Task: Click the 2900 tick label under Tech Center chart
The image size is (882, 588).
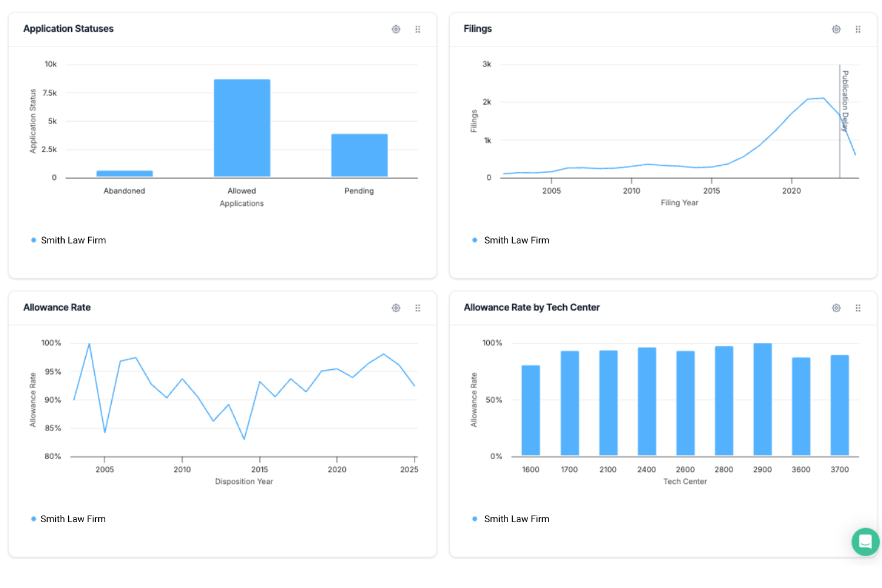Action: pyautogui.click(x=763, y=470)
